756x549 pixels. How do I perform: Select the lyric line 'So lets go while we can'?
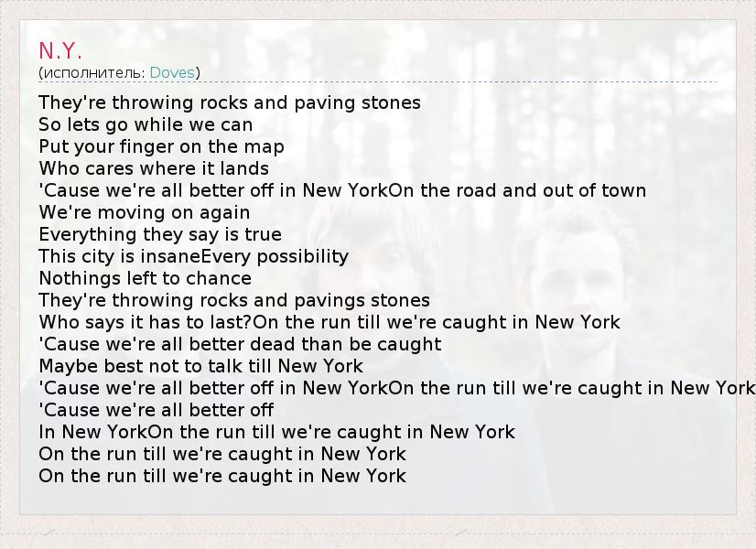[x=146, y=124]
